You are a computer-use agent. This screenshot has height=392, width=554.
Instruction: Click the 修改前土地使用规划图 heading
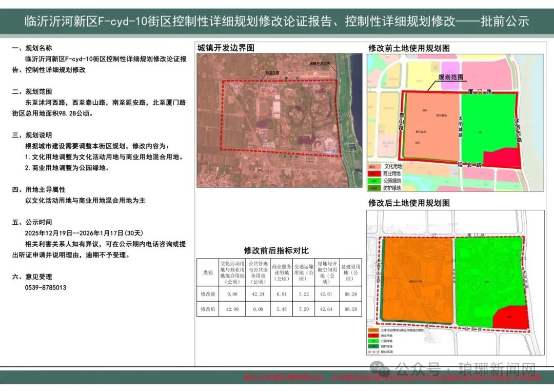[x=409, y=48]
